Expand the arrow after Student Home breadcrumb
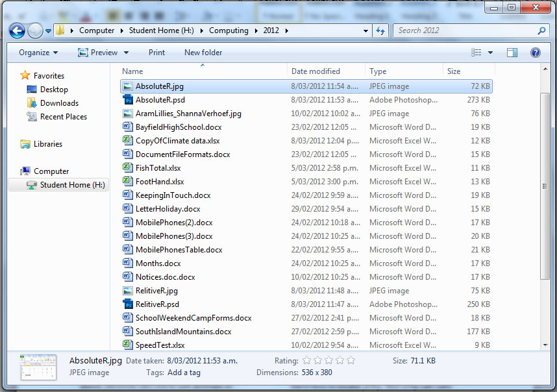 (x=202, y=31)
